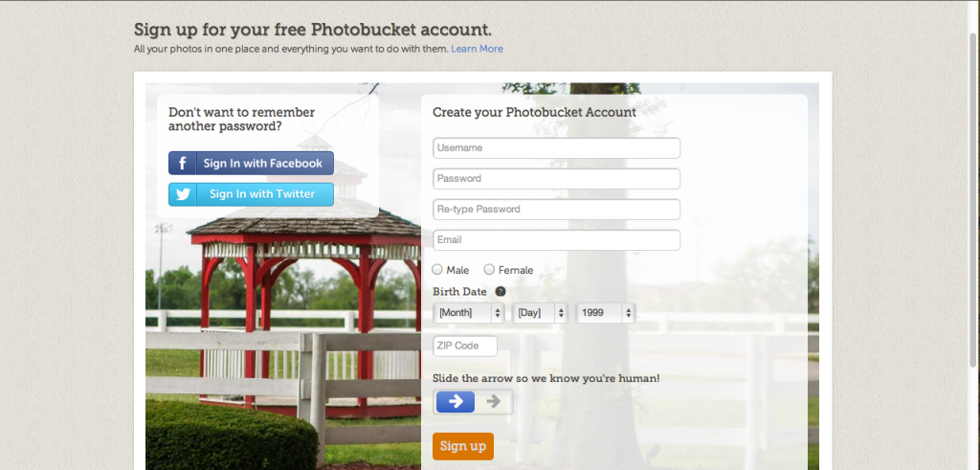Open the Learn More link
The height and width of the screenshot is (470, 980).
click(477, 49)
